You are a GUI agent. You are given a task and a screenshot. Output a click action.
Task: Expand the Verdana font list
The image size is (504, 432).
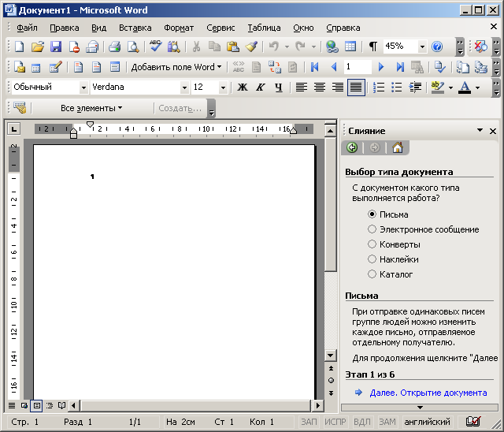tap(184, 88)
